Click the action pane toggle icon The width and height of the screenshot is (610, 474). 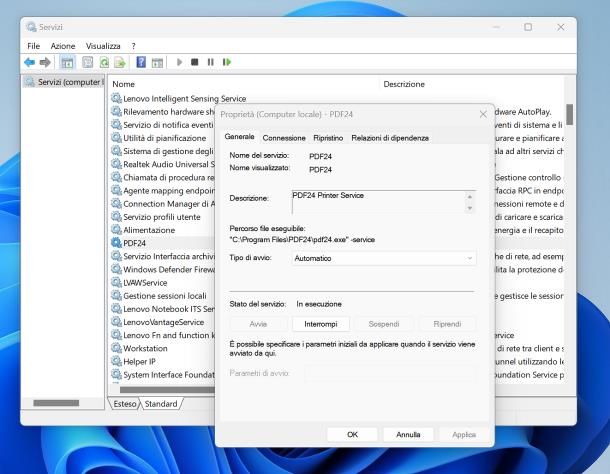pyautogui.click(x=157, y=62)
